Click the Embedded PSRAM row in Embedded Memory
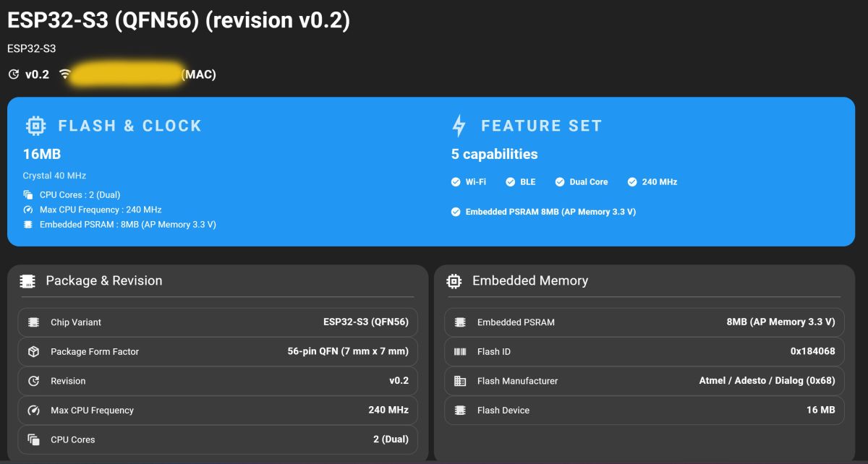Image resolution: width=868 pixels, height=464 pixels. point(644,322)
